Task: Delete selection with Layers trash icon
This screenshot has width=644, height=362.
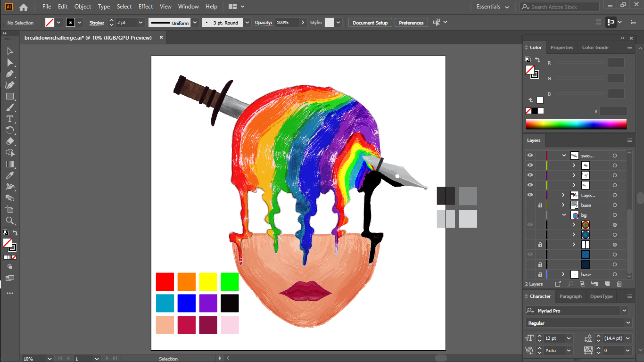Action: 619,284
